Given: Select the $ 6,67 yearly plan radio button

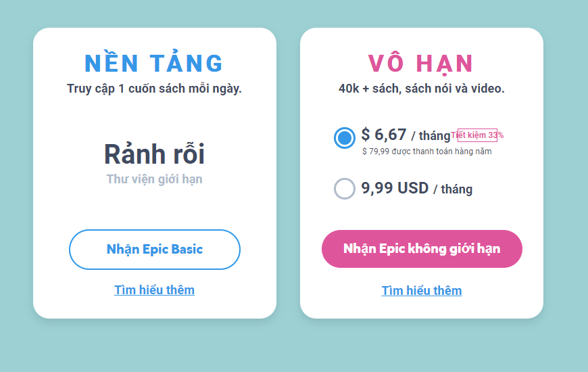Looking at the screenshot, I should 345,138.
